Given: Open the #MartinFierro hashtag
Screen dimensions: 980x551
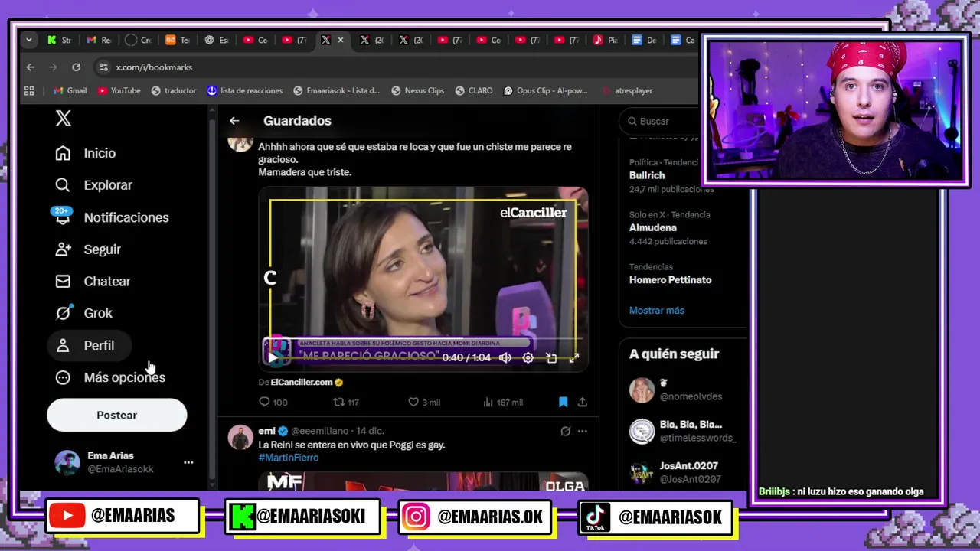Looking at the screenshot, I should tap(288, 458).
